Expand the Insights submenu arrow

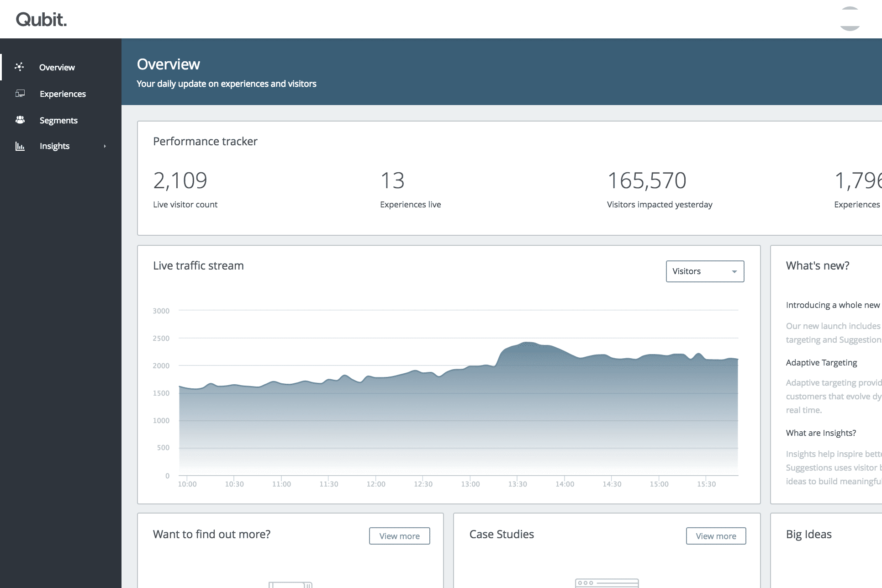105,146
